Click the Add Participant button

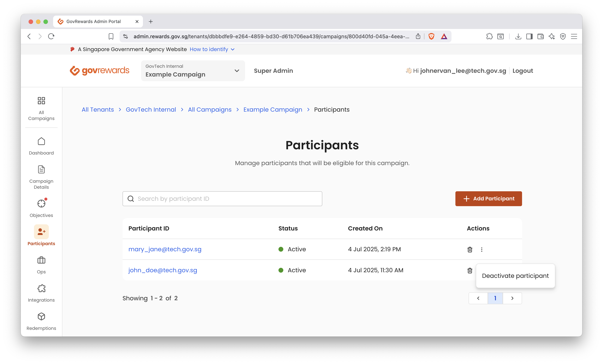pos(488,199)
